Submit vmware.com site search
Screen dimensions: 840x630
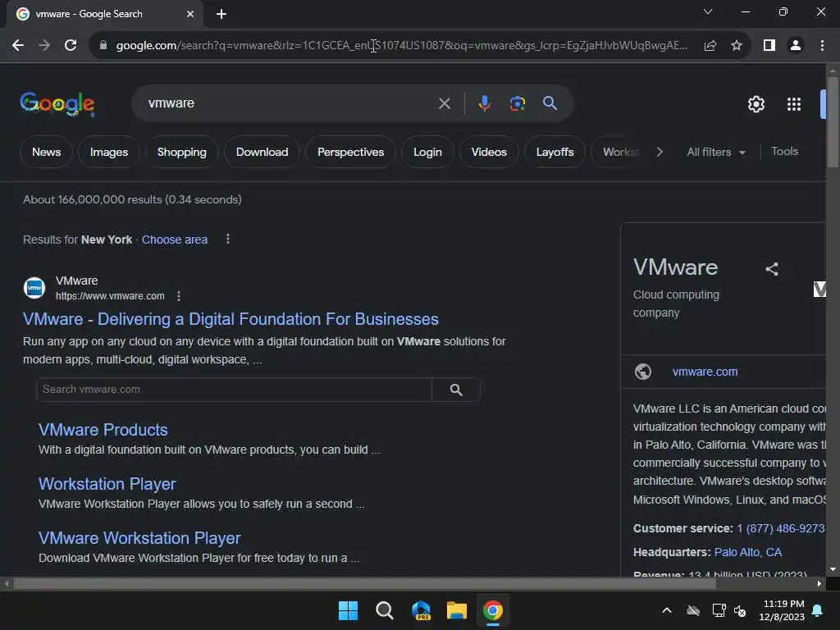(456, 390)
